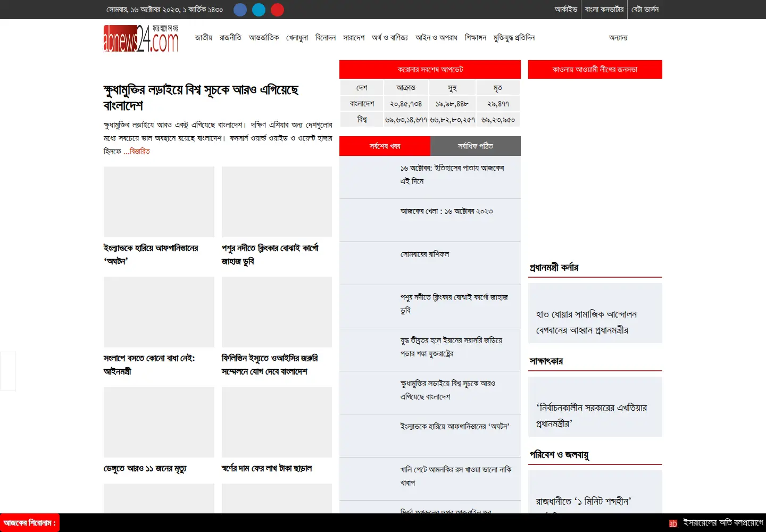Open latest news item সোমবারের রাশিফল
766x532 pixels.
(x=424, y=255)
